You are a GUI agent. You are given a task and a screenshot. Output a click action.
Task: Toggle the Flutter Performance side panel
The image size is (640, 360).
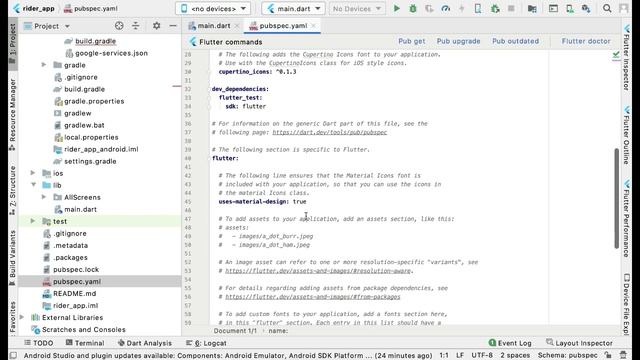(x=627, y=218)
